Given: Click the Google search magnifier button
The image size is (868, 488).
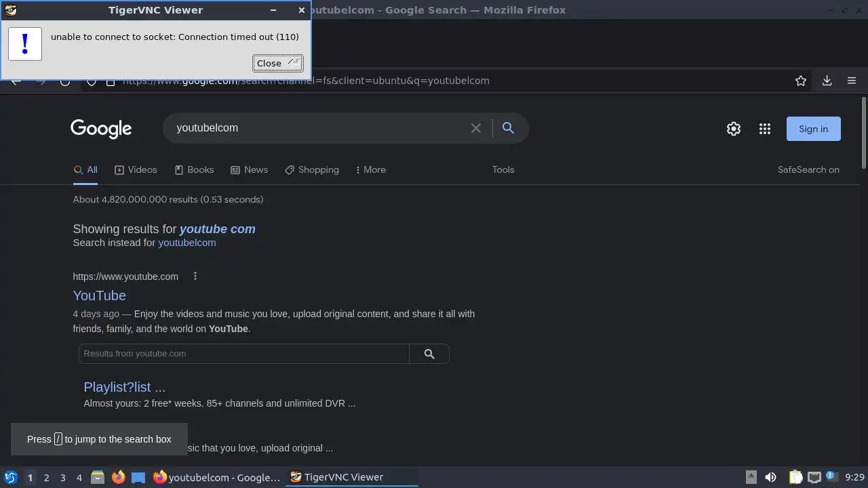Looking at the screenshot, I should [508, 127].
